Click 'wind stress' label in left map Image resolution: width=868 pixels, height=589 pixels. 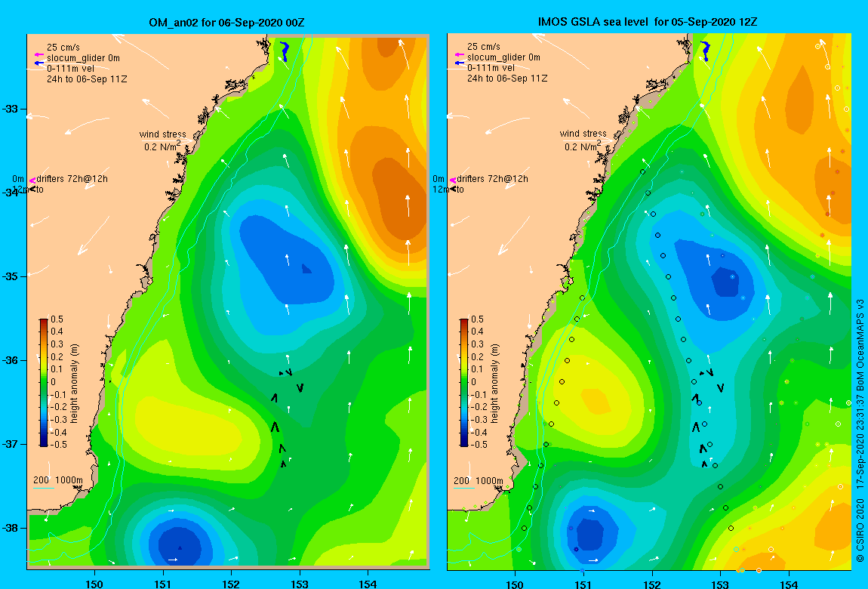[163, 134]
